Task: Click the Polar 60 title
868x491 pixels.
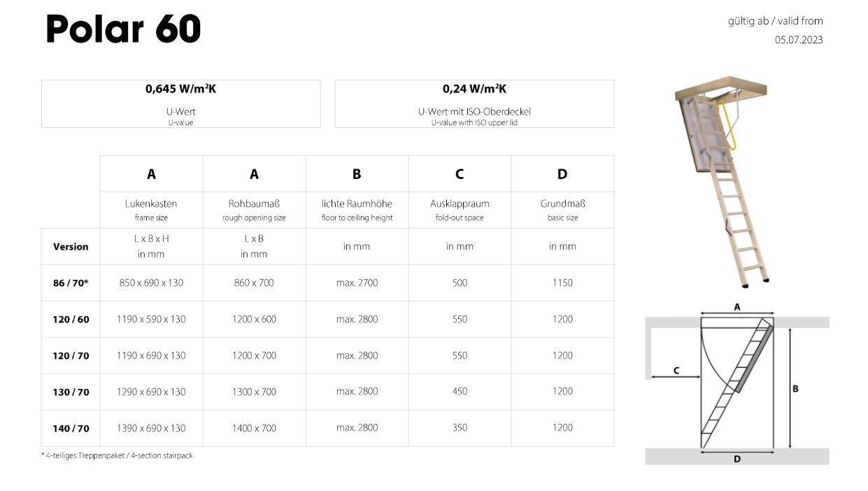Action: (x=123, y=29)
